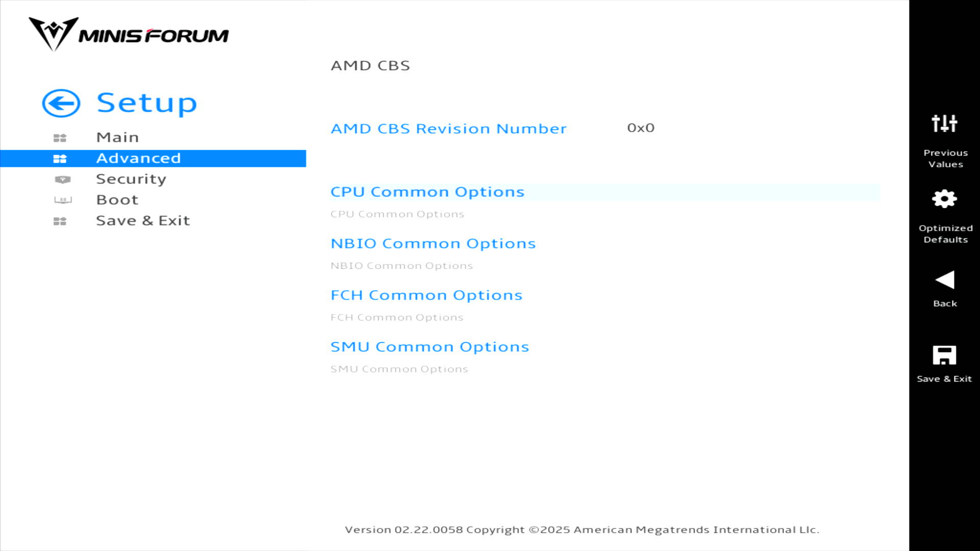Click the Back triangle icon
Image resolution: width=980 pixels, height=551 pixels.
(944, 280)
